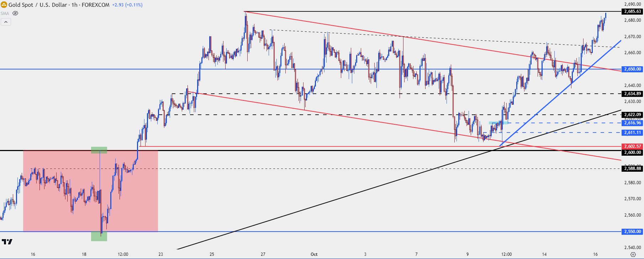Click the 2,622.09 price label
The image size is (644, 259).
point(632,115)
